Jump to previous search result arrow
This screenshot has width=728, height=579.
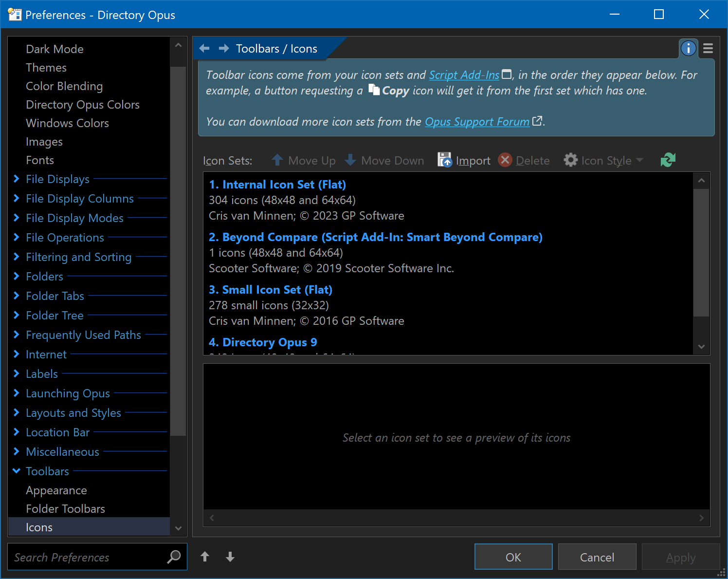click(x=205, y=557)
